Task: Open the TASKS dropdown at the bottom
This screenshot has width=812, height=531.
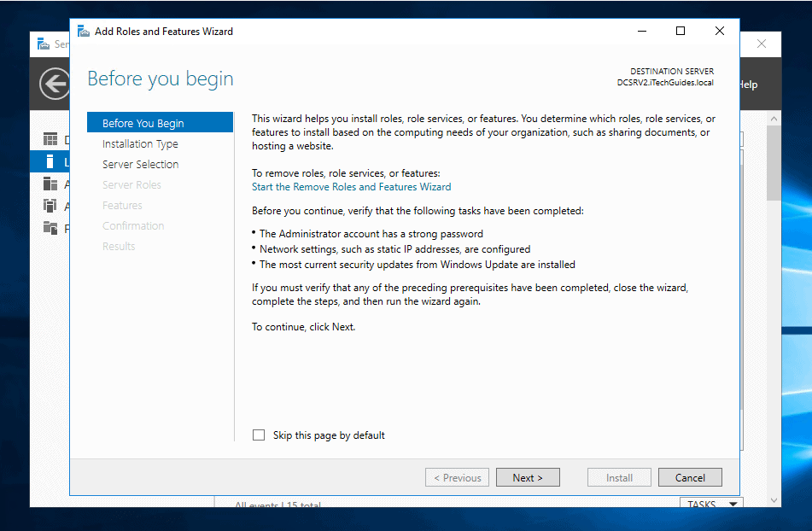Action: point(710,505)
